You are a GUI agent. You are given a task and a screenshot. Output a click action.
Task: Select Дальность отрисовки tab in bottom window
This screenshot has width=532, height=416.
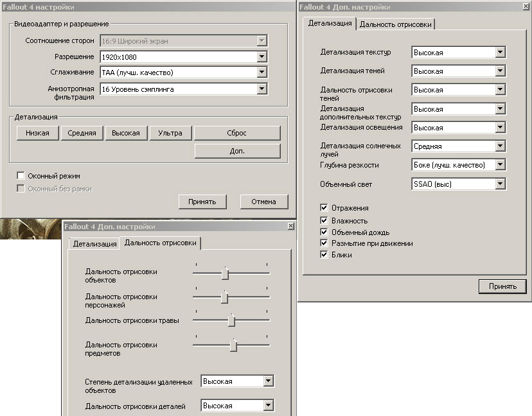coord(161,243)
